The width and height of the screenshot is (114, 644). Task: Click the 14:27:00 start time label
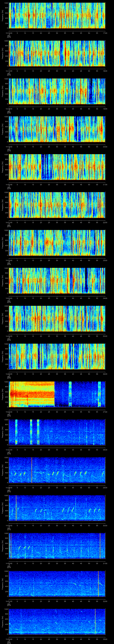[x=9, y=450]
